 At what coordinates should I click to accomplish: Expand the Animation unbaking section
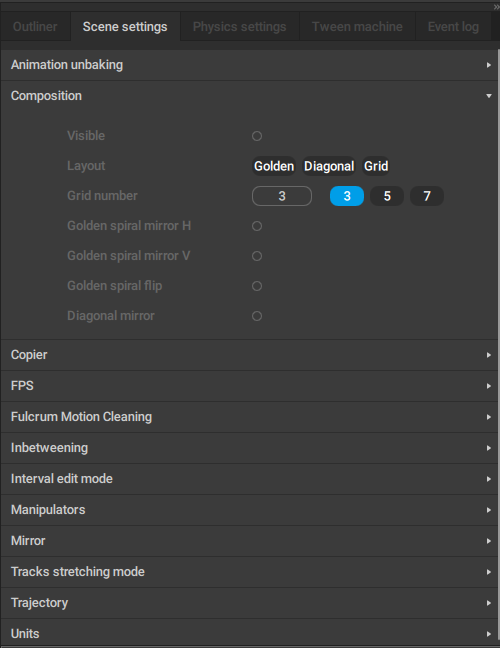click(x=249, y=65)
